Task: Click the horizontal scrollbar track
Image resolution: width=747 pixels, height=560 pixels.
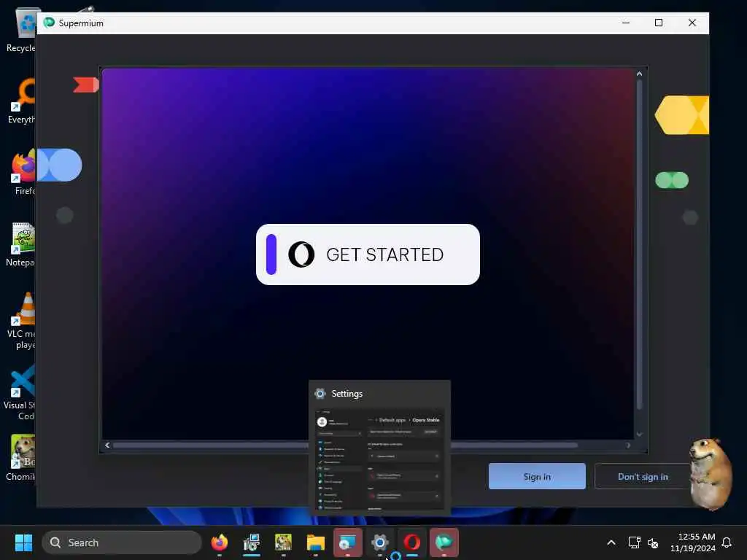Action: click(368, 446)
